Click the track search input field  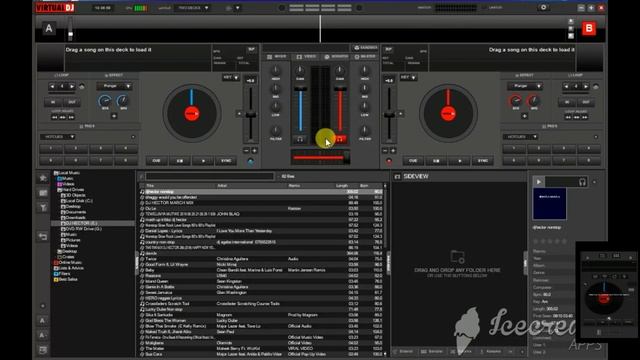tap(209, 176)
